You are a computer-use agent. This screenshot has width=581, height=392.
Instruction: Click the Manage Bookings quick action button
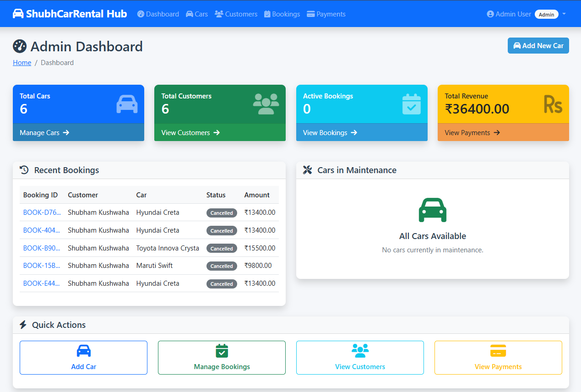(x=222, y=358)
